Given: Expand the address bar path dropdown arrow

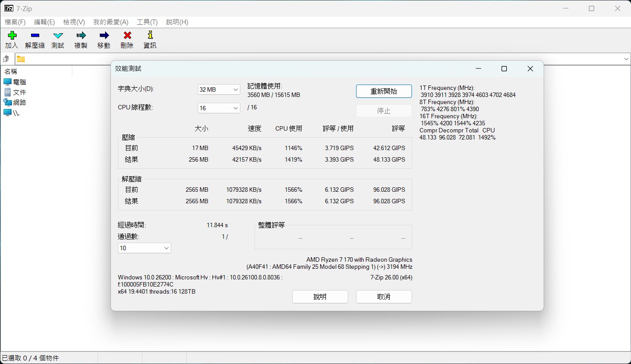Looking at the screenshot, I should [626, 59].
